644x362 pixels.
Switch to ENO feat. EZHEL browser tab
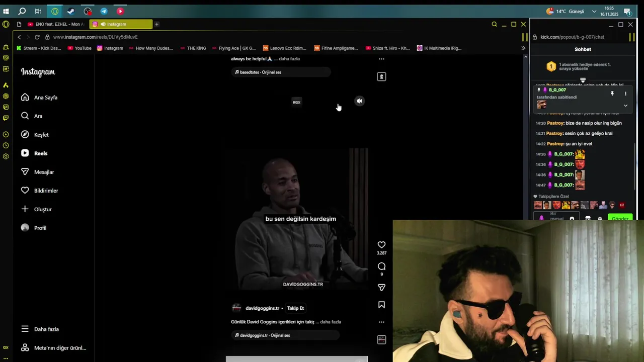(56, 24)
